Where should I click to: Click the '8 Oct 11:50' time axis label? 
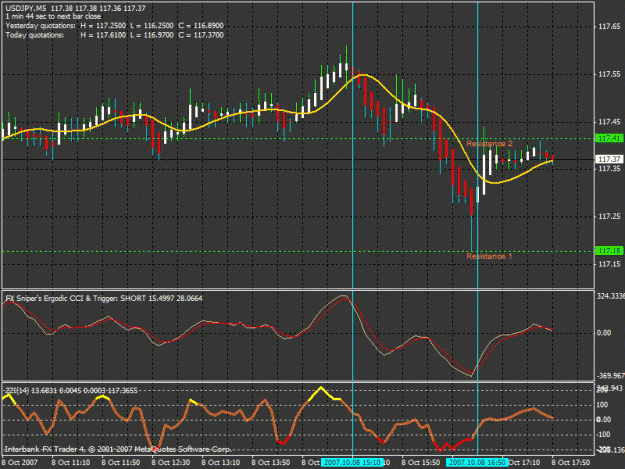pos(121,462)
